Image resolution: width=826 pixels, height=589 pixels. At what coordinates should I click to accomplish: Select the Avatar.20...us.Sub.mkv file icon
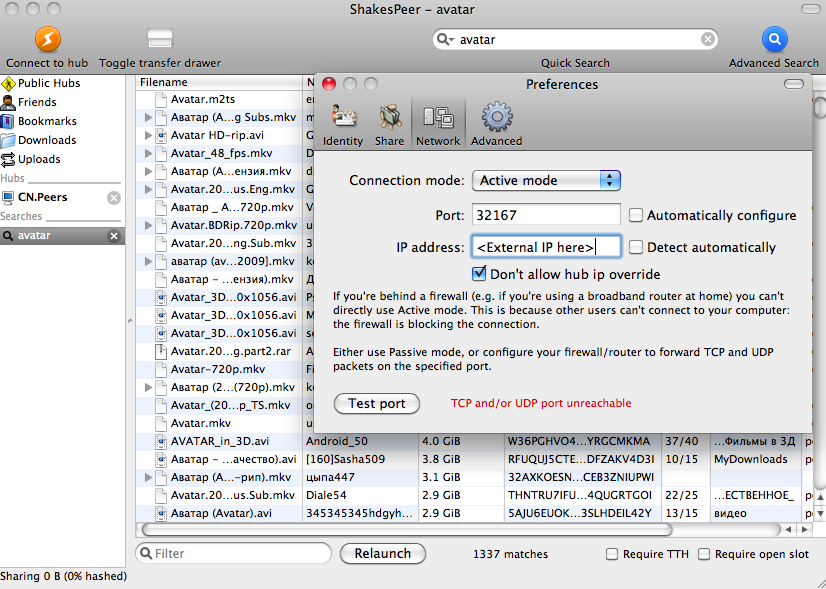tap(161, 495)
